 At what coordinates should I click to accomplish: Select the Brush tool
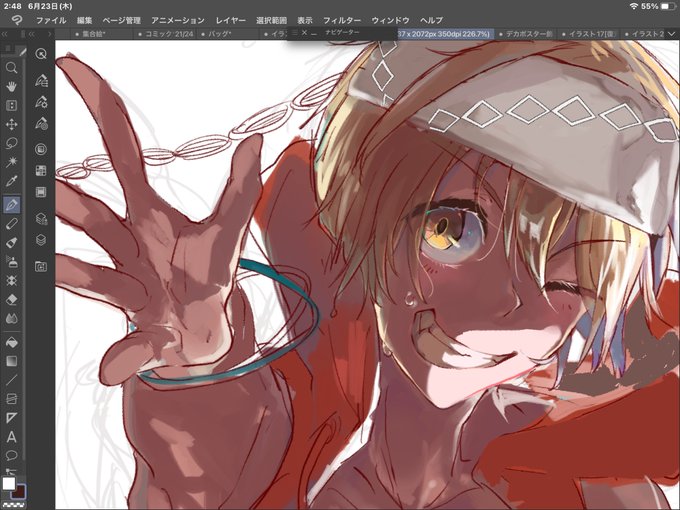(x=11, y=242)
